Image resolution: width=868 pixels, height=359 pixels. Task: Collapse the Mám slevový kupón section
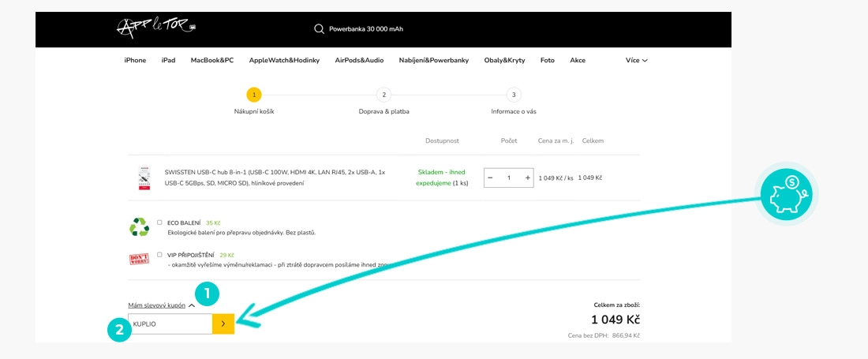coord(161,305)
